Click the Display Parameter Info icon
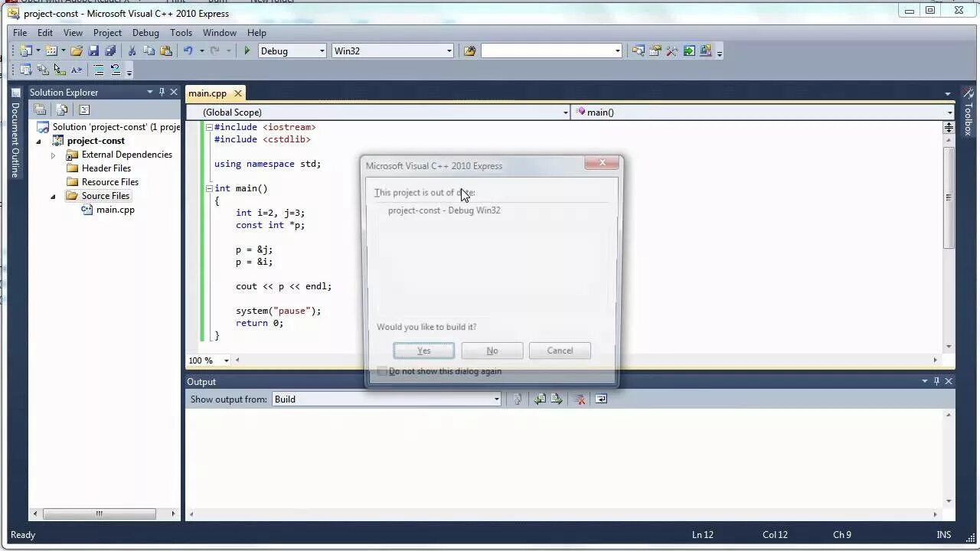The height and width of the screenshot is (551, 980). pyautogui.click(x=42, y=70)
